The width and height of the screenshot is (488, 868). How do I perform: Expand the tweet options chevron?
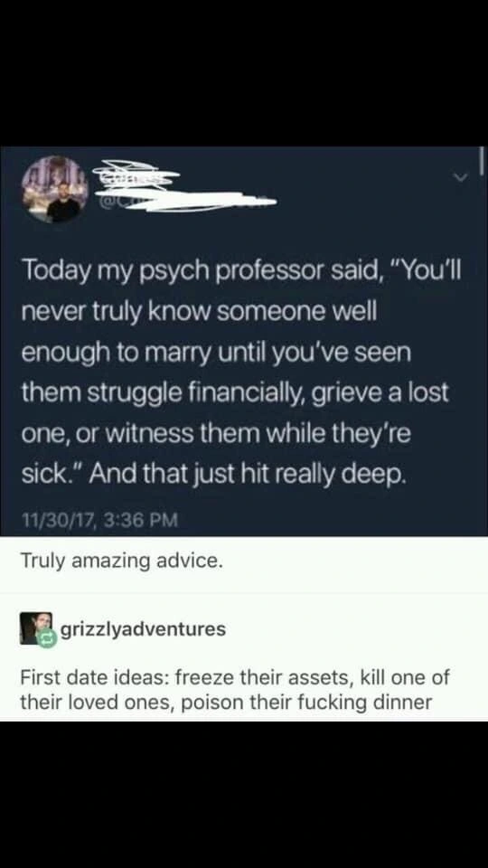click(457, 176)
